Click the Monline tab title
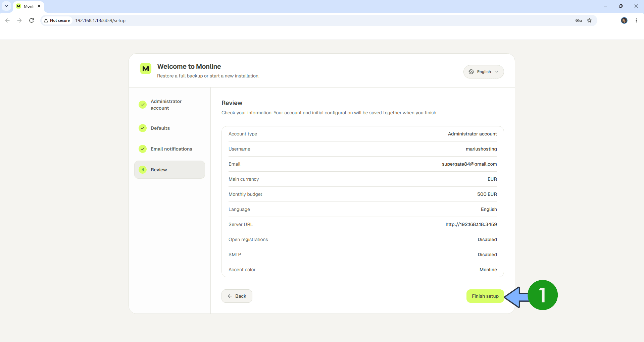This screenshot has width=644, height=342. click(28, 6)
